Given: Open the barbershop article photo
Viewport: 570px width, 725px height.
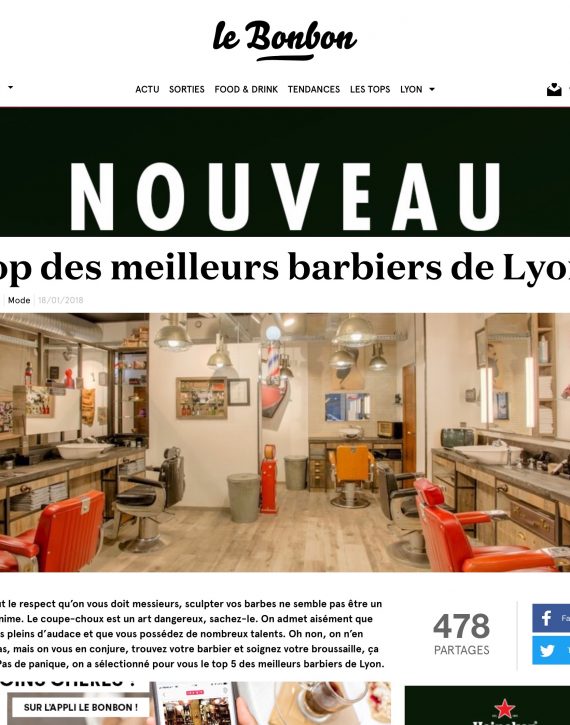Looking at the screenshot, I should 285,442.
